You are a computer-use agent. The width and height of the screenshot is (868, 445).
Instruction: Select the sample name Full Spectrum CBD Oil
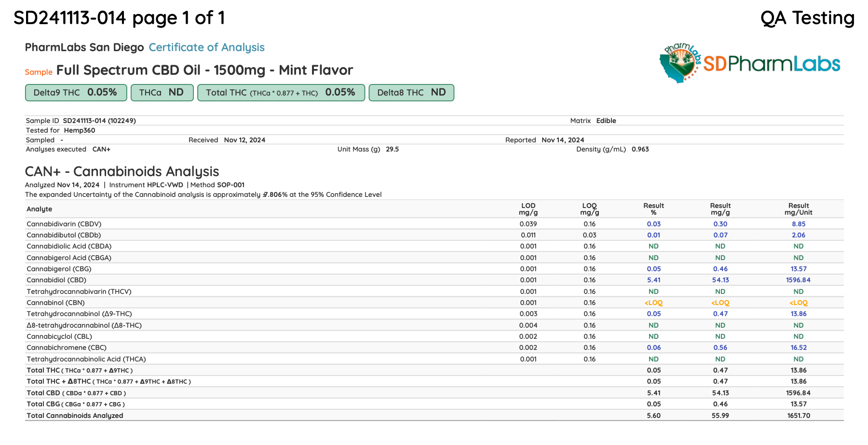coord(205,70)
